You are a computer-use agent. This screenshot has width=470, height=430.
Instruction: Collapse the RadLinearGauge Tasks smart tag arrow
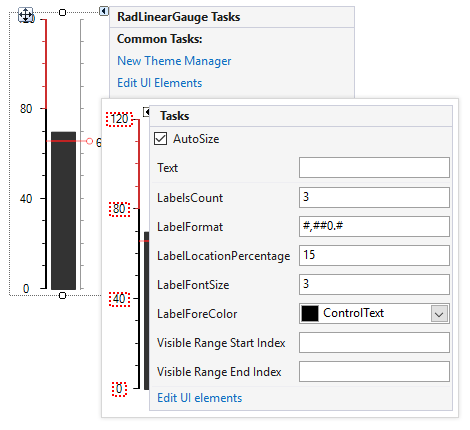tap(104, 11)
